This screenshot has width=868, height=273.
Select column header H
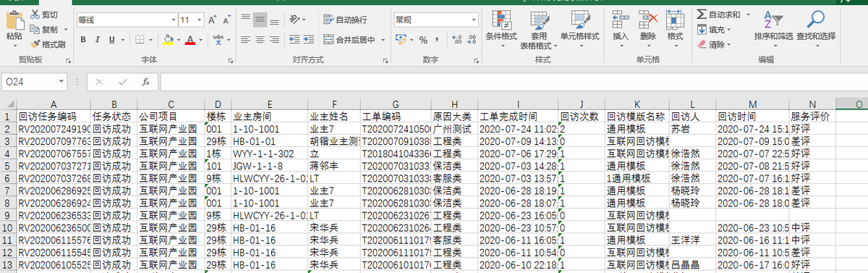coord(454,104)
